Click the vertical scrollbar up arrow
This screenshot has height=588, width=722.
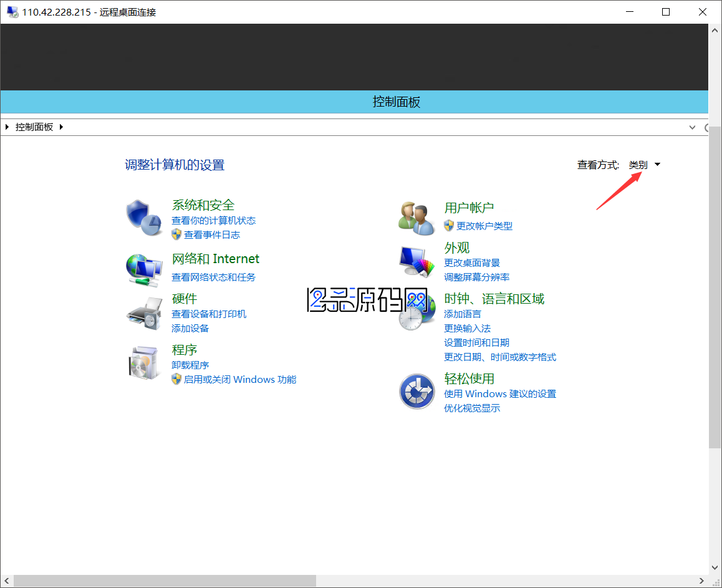[x=715, y=31]
